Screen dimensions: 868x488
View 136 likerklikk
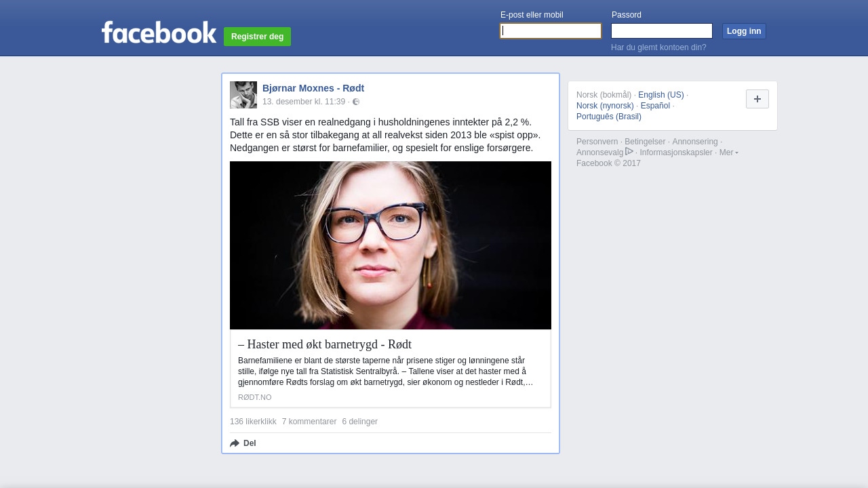click(x=253, y=422)
